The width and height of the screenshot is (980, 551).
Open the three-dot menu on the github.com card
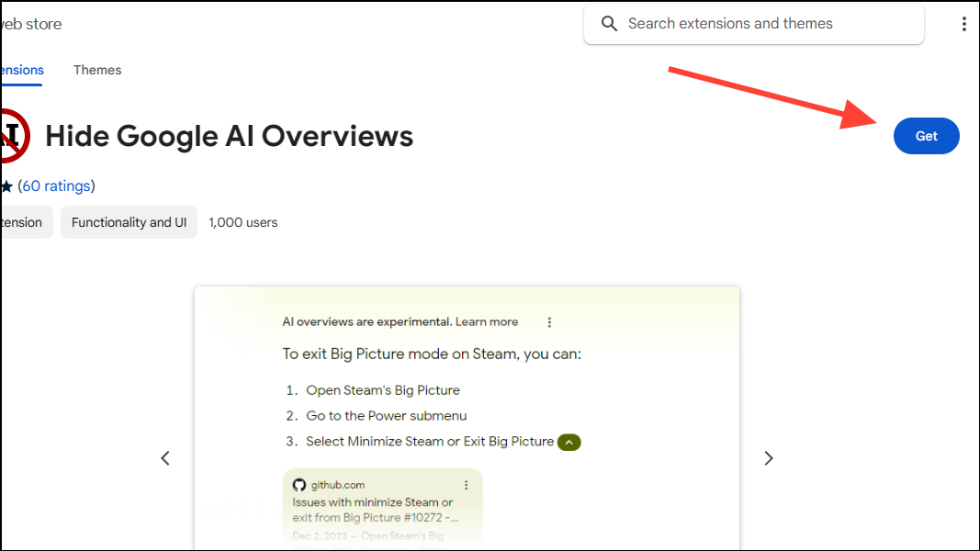pos(466,484)
